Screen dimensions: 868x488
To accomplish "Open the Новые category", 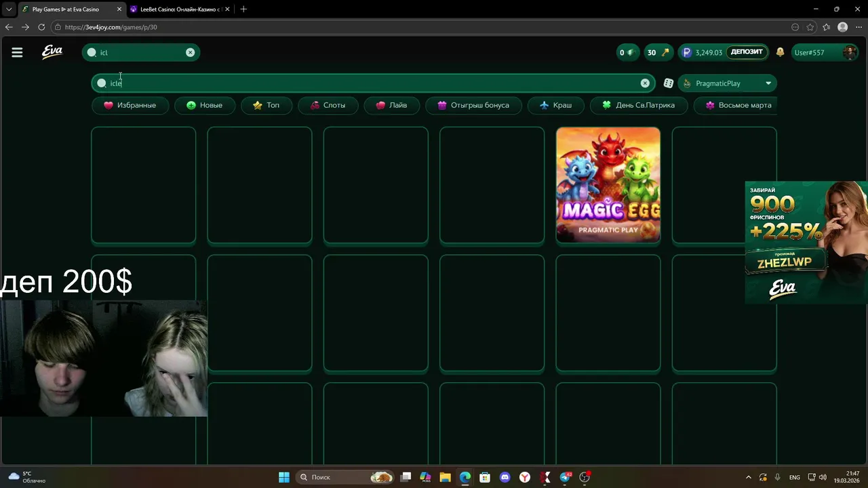I will point(204,105).
